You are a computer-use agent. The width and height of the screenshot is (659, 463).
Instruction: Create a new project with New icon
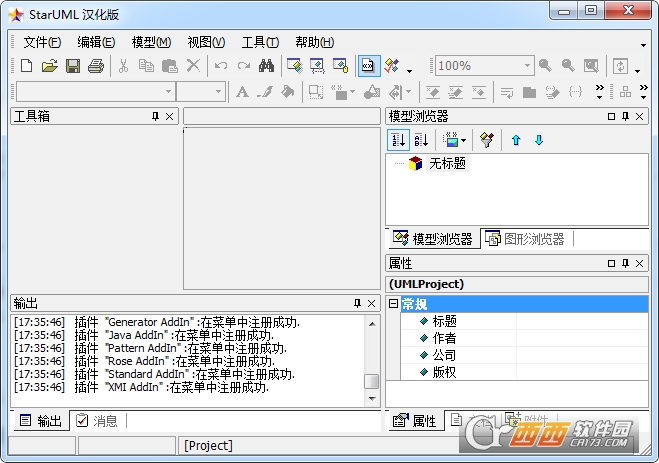[x=26, y=66]
